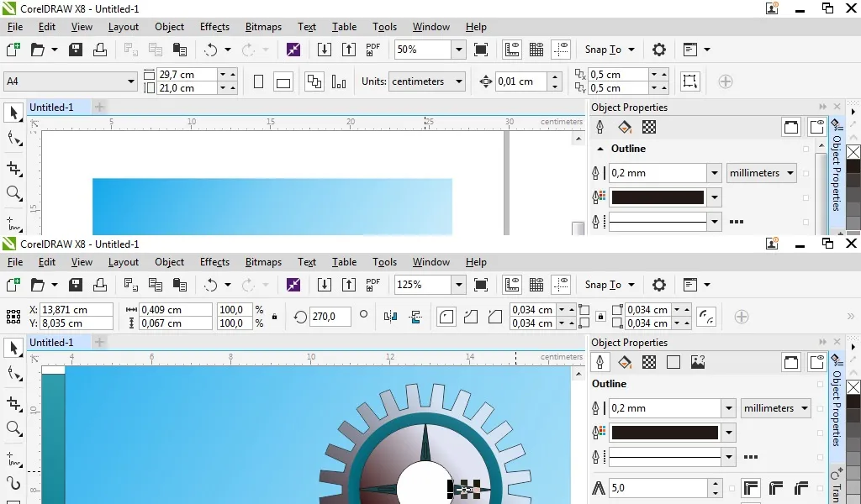861x504 pixels.
Task: Click Copy icon in the bottom window toolbar
Action: [156, 285]
